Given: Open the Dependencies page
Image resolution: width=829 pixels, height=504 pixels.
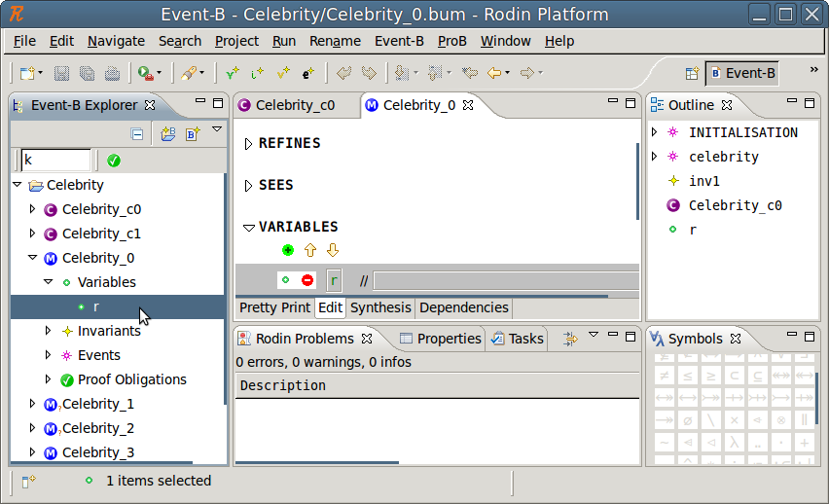Looking at the screenshot, I should (463, 307).
